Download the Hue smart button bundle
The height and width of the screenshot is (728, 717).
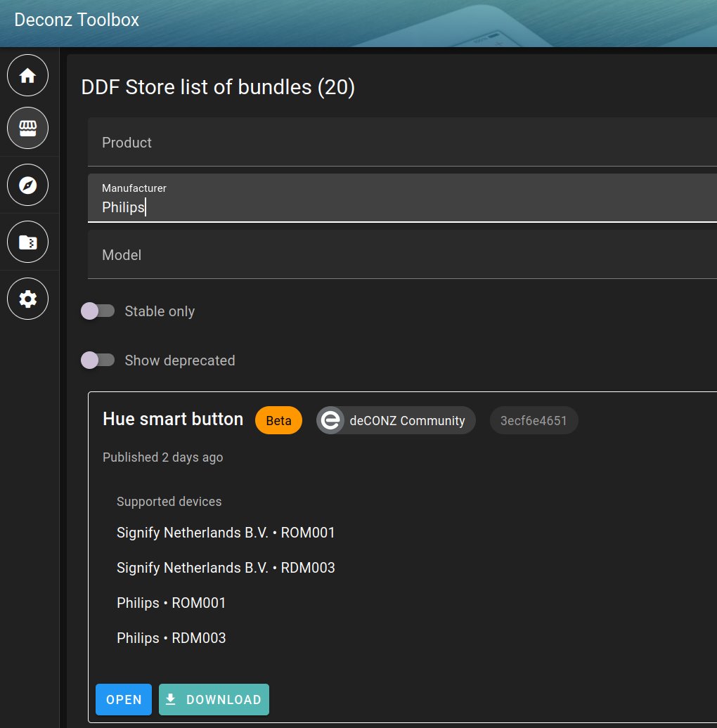(214, 699)
